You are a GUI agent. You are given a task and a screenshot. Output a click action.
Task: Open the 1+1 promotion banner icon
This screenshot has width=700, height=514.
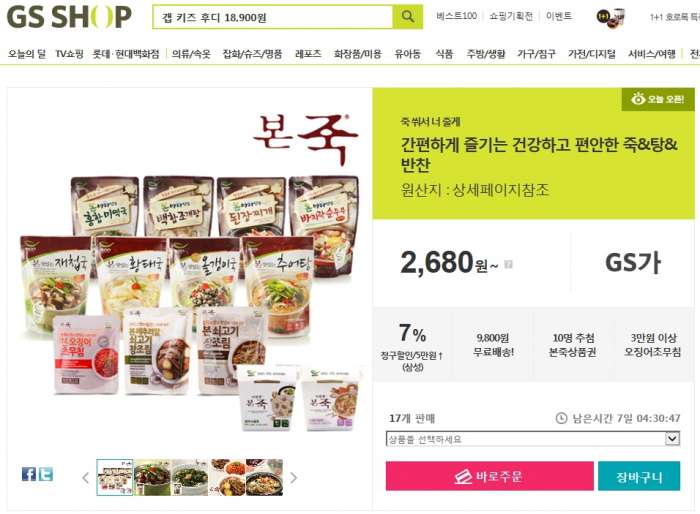click(x=611, y=17)
